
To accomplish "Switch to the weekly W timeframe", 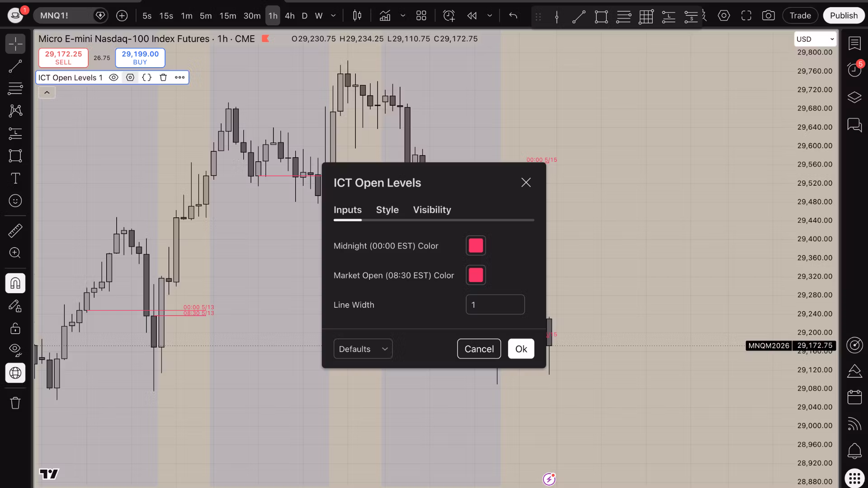I will (x=319, y=16).
